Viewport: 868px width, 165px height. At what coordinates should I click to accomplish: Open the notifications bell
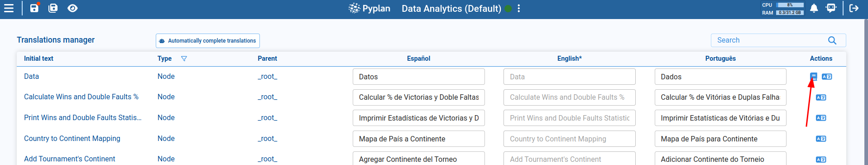click(814, 8)
